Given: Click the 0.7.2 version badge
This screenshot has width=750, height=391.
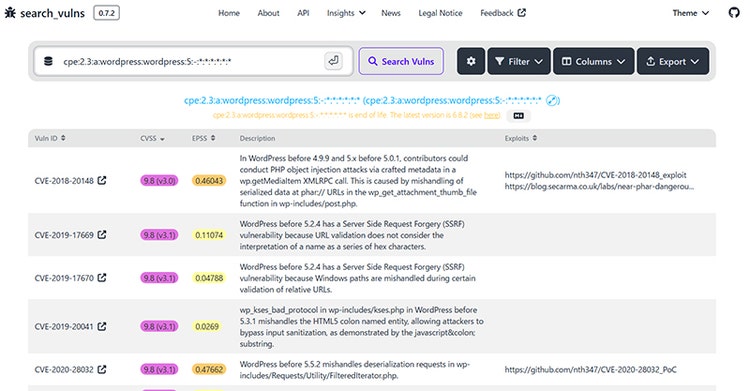Looking at the screenshot, I should tap(106, 13).
